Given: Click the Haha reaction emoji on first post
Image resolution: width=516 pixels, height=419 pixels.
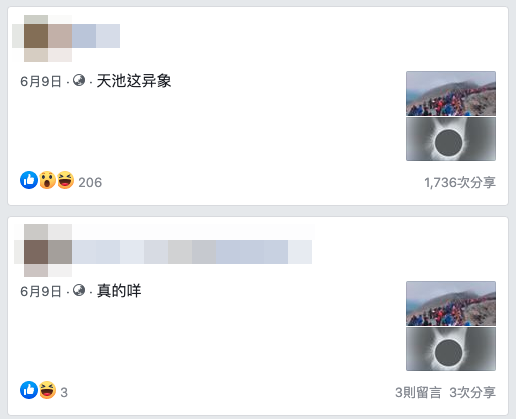Looking at the screenshot, I should tap(65, 180).
